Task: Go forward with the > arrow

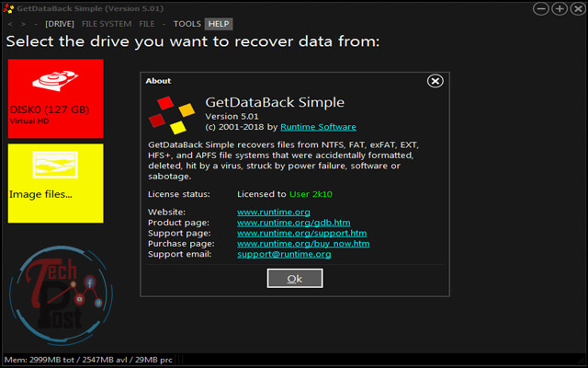Action: click(x=23, y=24)
